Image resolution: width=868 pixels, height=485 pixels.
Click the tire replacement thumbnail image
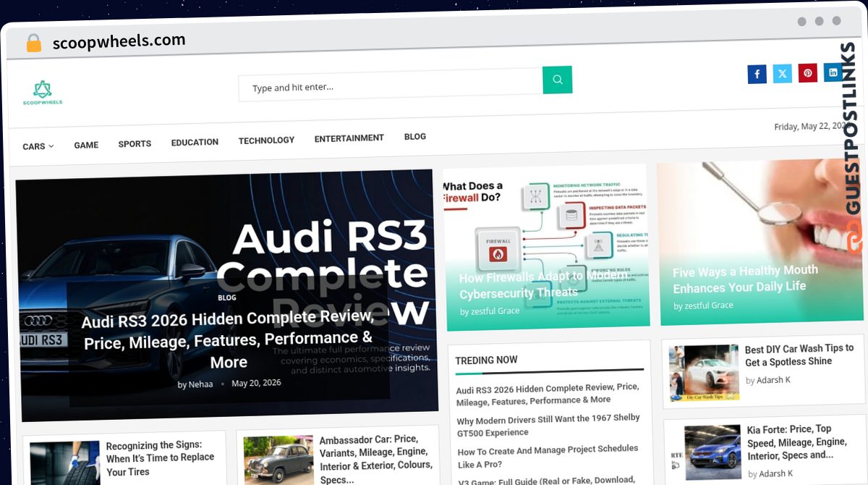pos(64,463)
